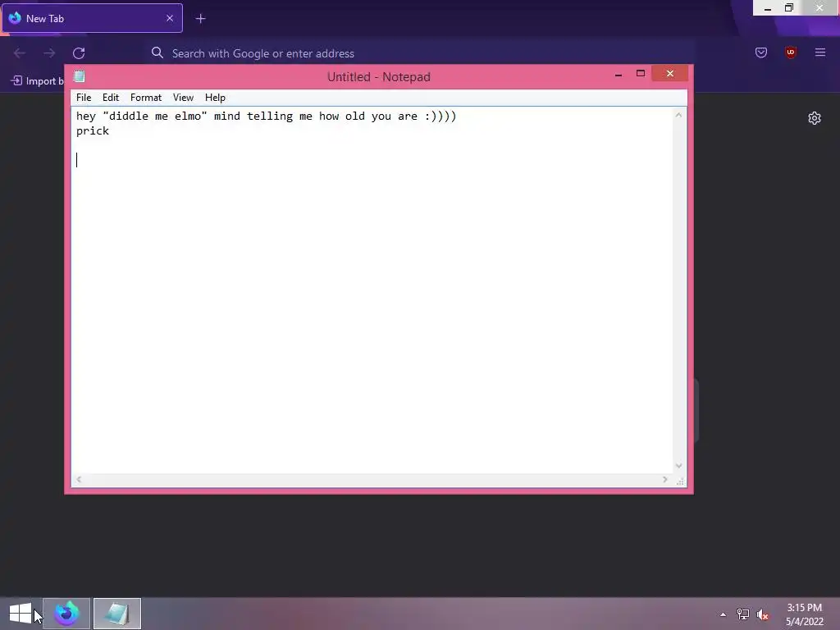Open network status tray icon

click(743, 614)
